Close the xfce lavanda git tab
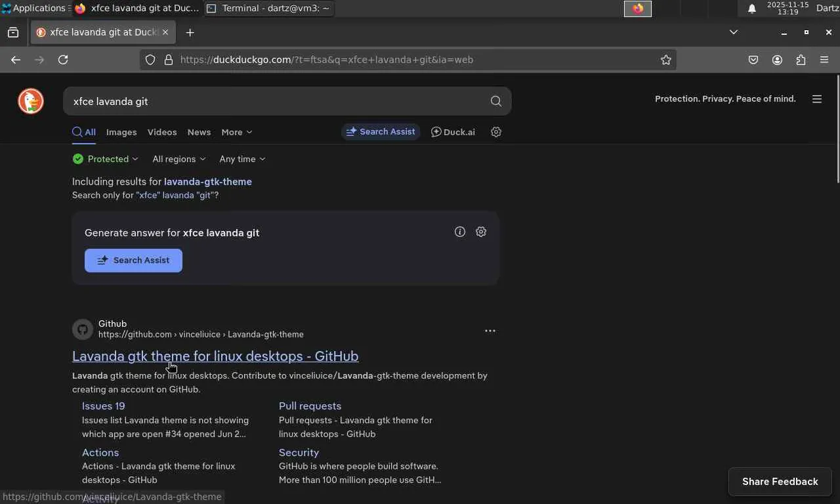The image size is (840, 504). [x=165, y=32]
